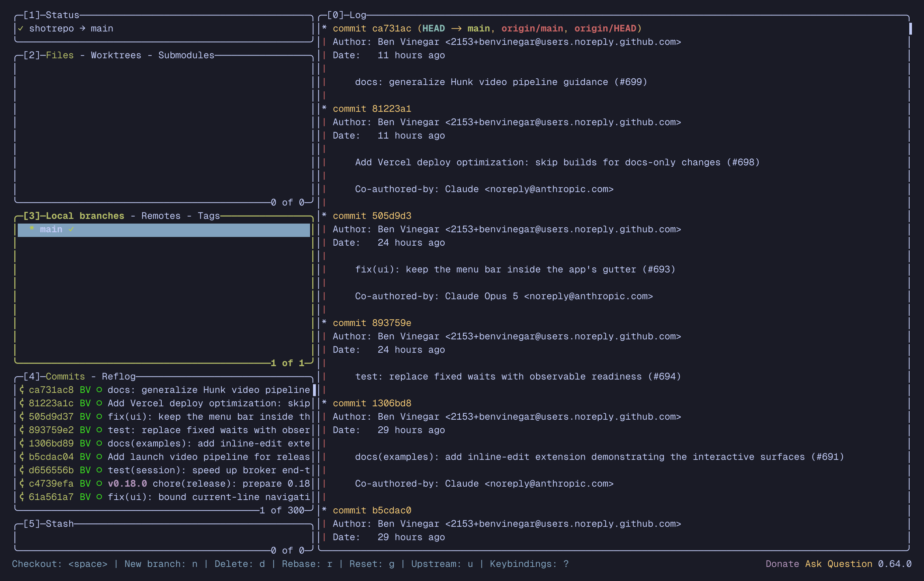
Task: Select the Local branches tab
Action: 85,216
